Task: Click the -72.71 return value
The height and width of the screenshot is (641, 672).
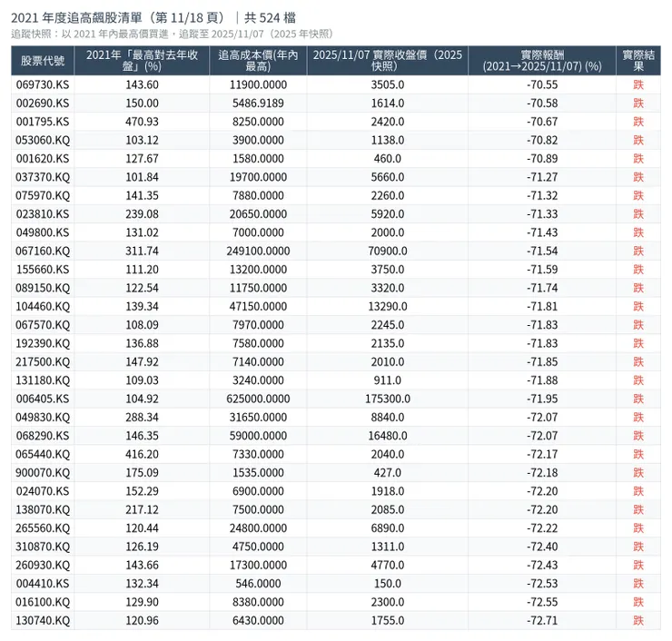Action: tap(542, 620)
